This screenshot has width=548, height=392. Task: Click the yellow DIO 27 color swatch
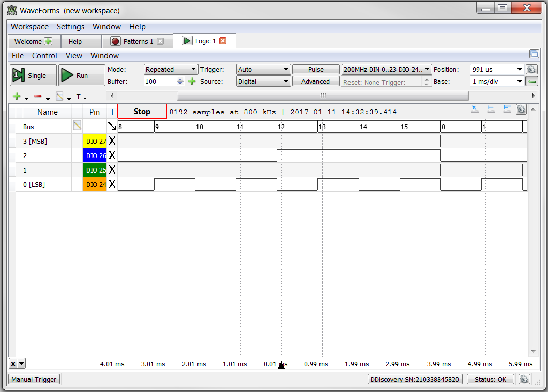click(x=95, y=141)
